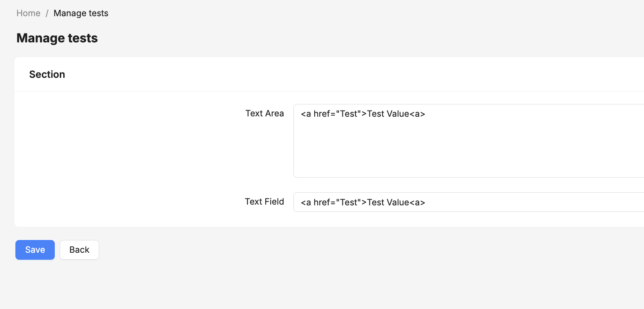Place cursor after "Value<a>" in Text Field
Viewport: 644px width, 309px height.
426,202
